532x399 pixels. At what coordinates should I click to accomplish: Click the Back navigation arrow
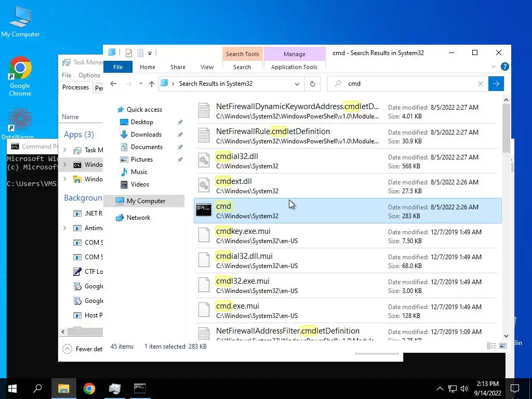[113, 84]
